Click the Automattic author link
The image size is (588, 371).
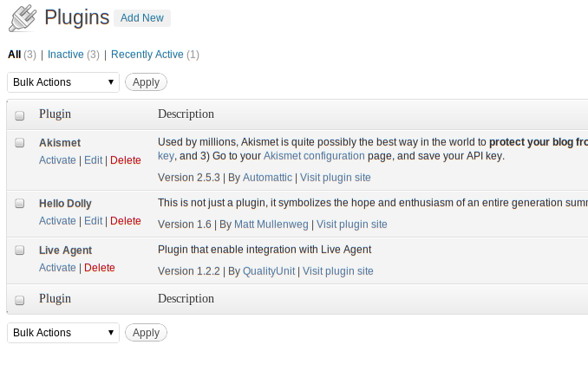[x=267, y=178]
